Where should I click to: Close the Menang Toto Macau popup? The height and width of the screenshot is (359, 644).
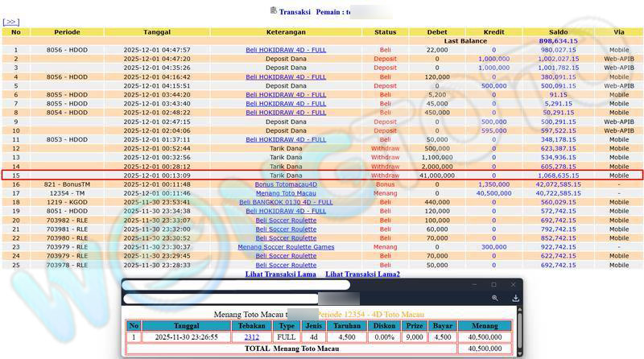pos(512,284)
